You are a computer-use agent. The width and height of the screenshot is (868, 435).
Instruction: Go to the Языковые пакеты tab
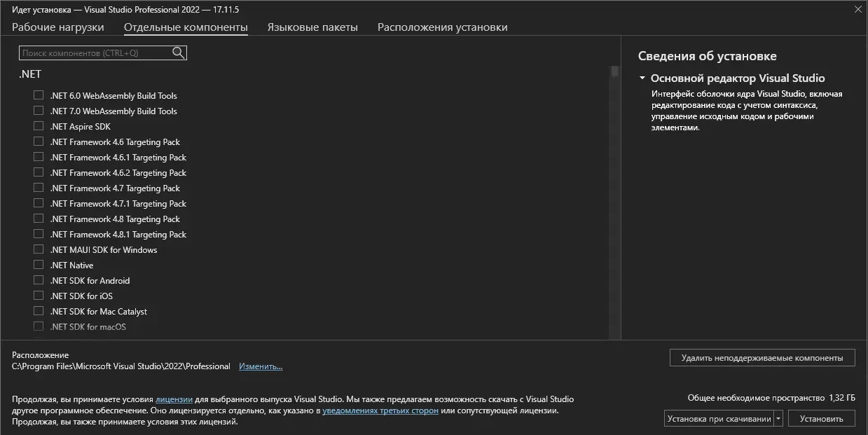[312, 27]
